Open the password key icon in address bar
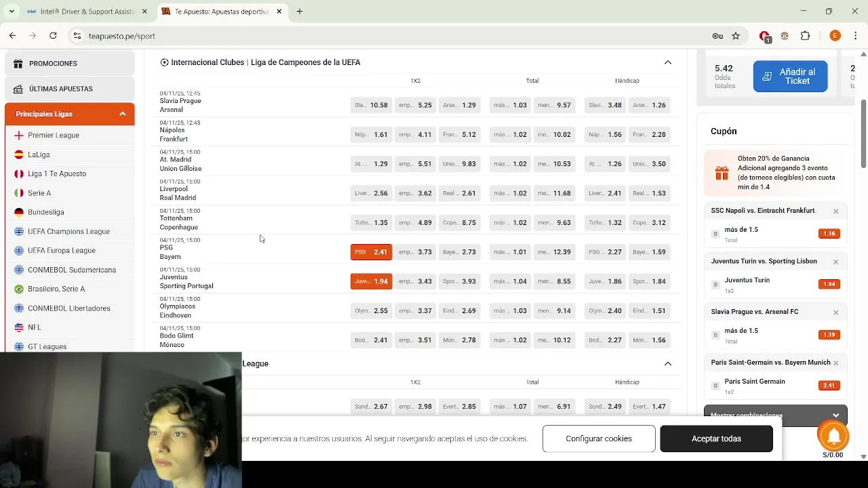This screenshot has height=488, width=868. click(717, 36)
